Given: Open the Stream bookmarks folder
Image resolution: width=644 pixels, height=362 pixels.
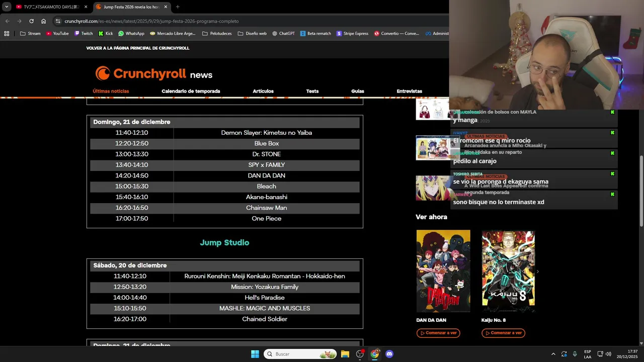Looking at the screenshot, I should pos(30,34).
